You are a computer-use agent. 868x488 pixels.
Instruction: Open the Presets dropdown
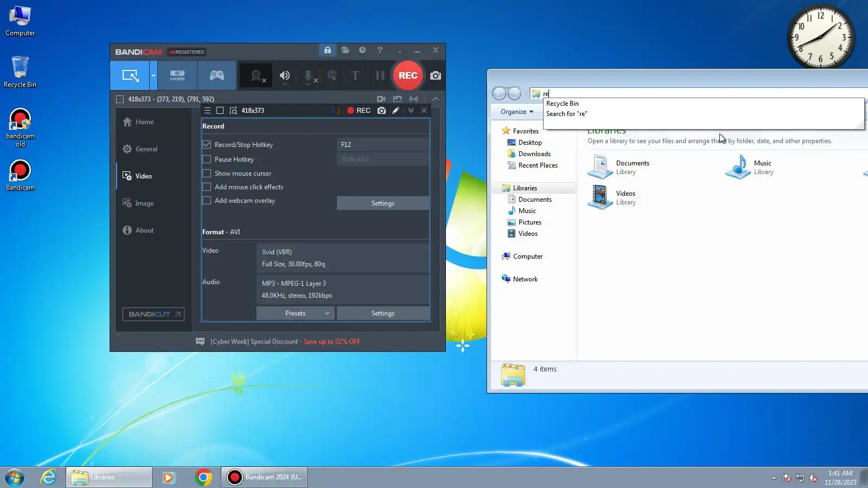[x=295, y=313]
